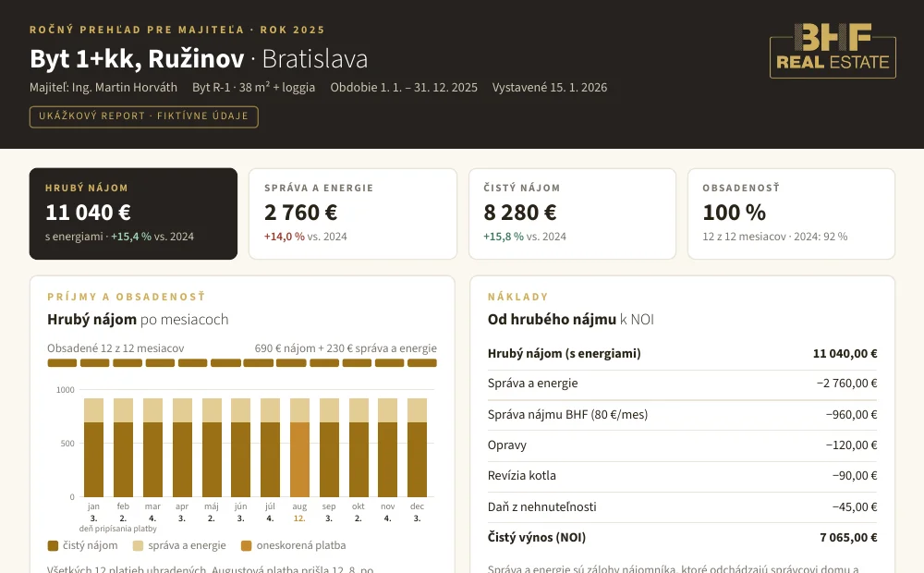Click the 'okt' month axis label
This screenshot has height=573, width=924.
(x=359, y=506)
